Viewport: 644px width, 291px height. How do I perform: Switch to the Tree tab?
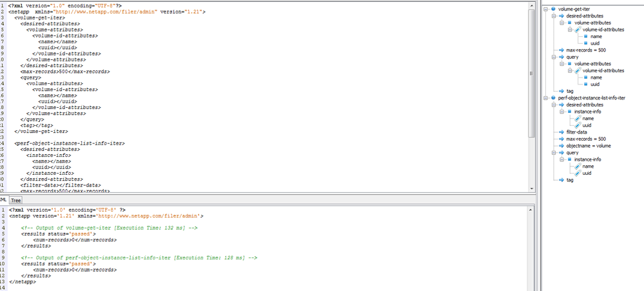[x=16, y=200]
